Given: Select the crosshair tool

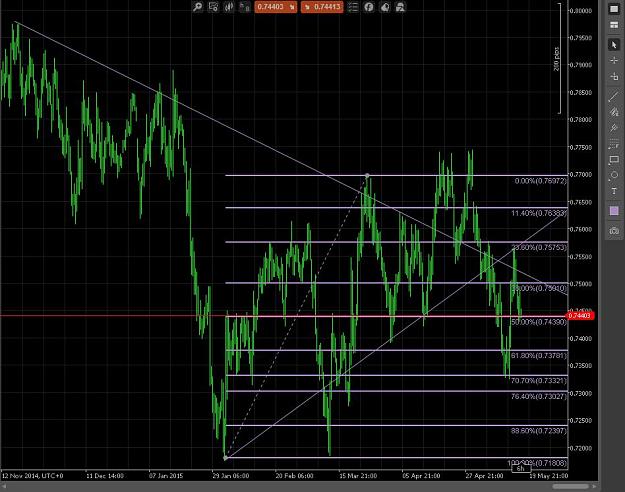Looking at the screenshot, I should 614,60.
